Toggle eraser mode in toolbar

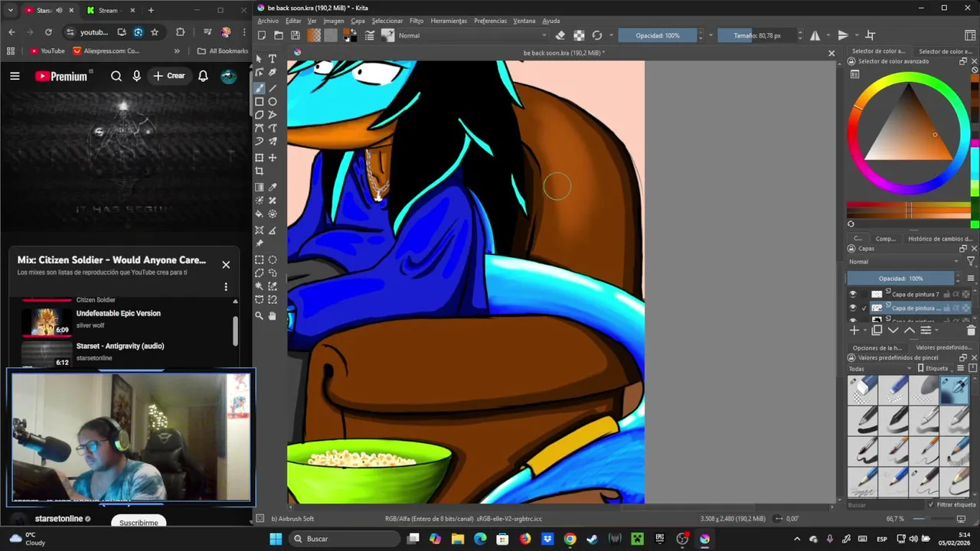(x=560, y=35)
